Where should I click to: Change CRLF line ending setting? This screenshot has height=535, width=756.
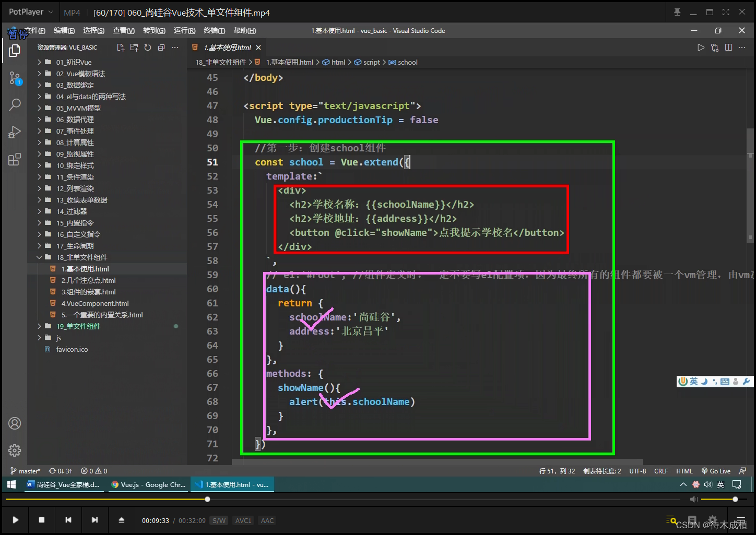tap(661, 471)
